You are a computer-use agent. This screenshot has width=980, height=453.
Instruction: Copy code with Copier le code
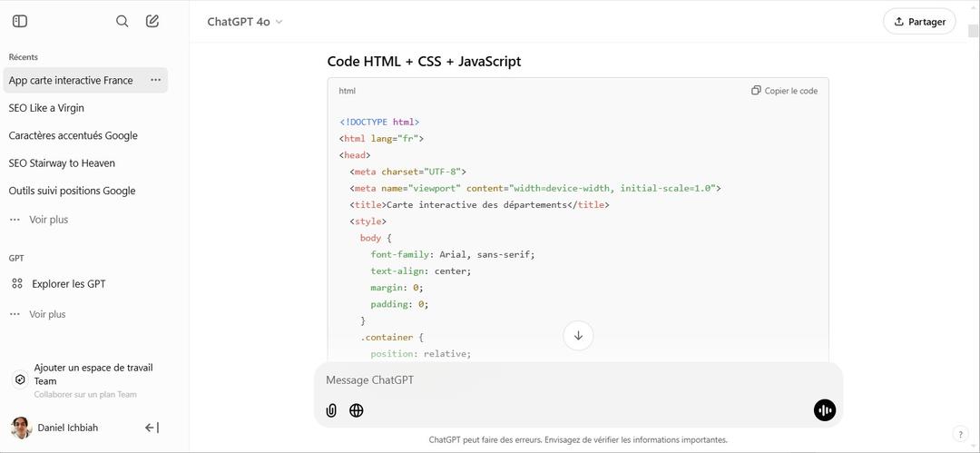[784, 91]
